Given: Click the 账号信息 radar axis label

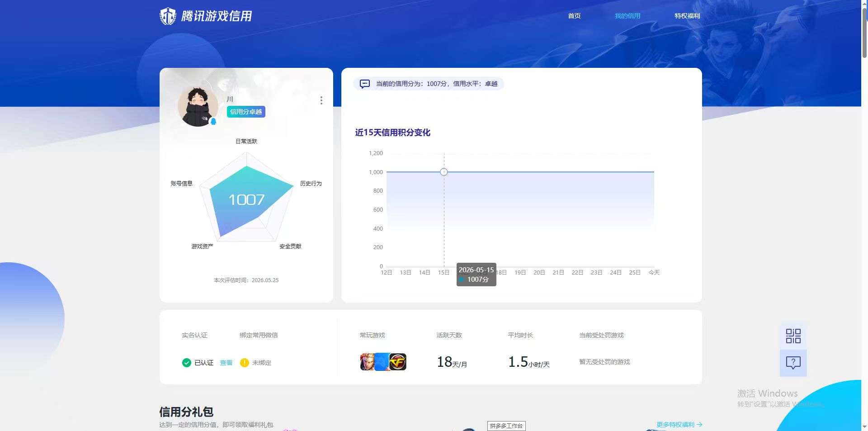Looking at the screenshot, I should coord(182,183).
